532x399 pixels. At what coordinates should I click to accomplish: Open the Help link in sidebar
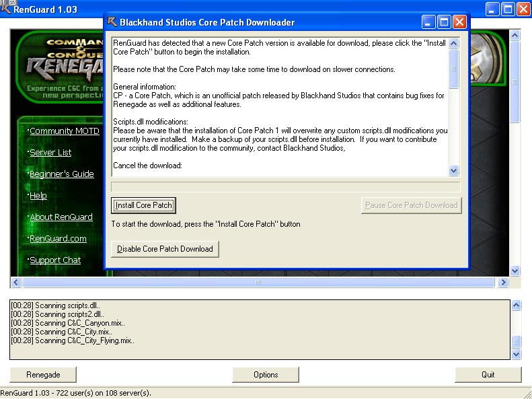38,195
